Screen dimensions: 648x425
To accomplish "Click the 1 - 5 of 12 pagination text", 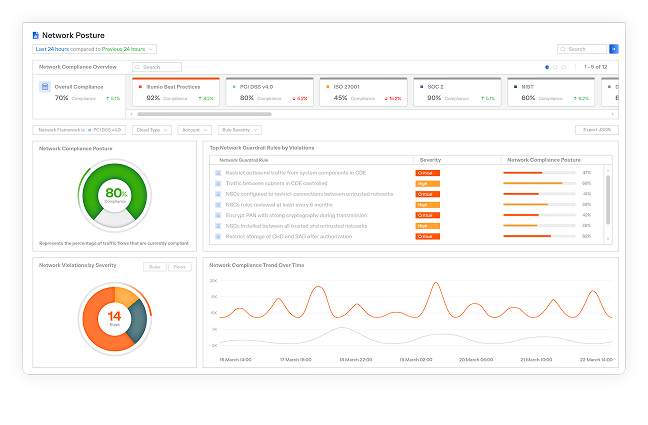I will click(x=596, y=67).
